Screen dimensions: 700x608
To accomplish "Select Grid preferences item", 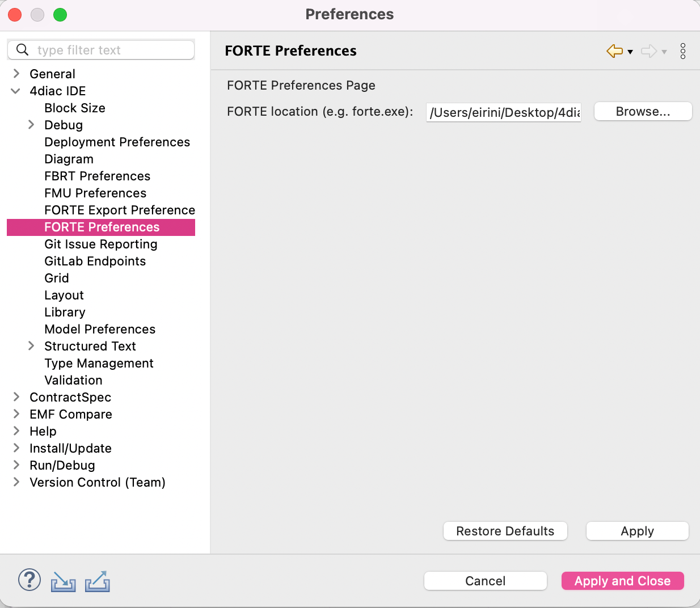I will pyautogui.click(x=57, y=278).
